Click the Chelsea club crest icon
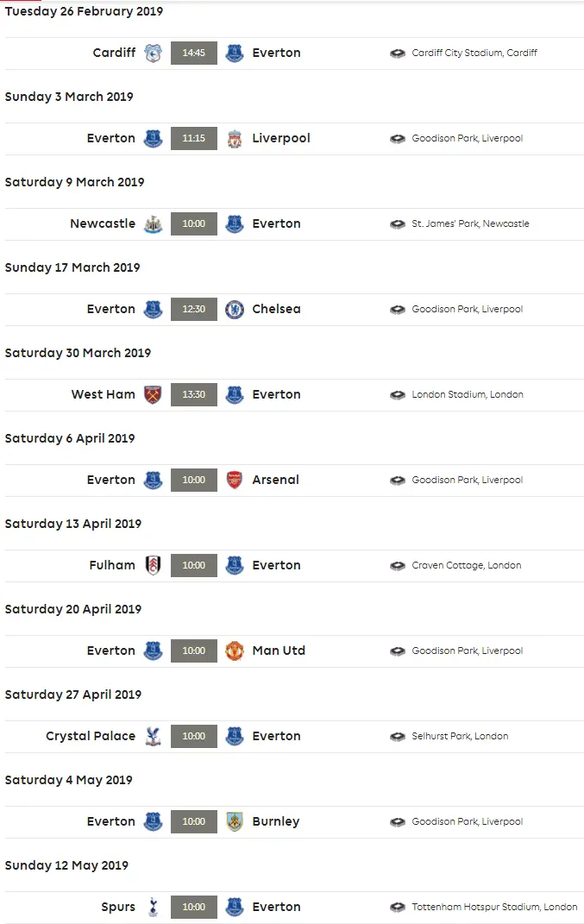 pyautogui.click(x=235, y=309)
